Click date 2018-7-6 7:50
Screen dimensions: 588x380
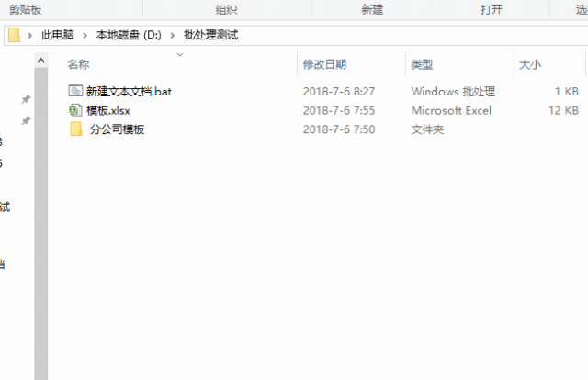339,129
